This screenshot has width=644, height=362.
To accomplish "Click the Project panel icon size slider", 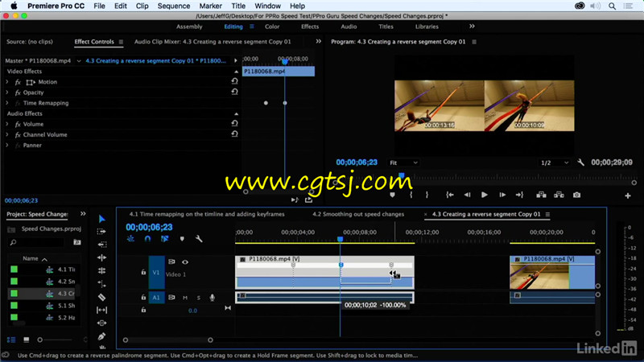I will (55, 339).
